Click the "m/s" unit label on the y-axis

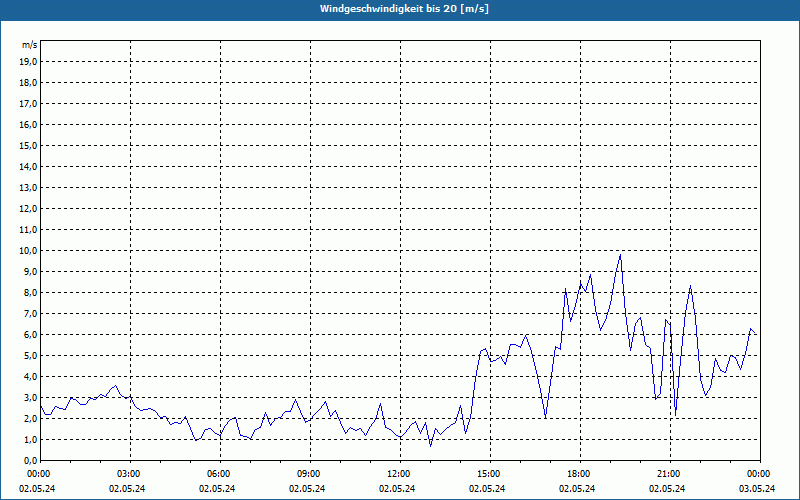(x=30, y=45)
